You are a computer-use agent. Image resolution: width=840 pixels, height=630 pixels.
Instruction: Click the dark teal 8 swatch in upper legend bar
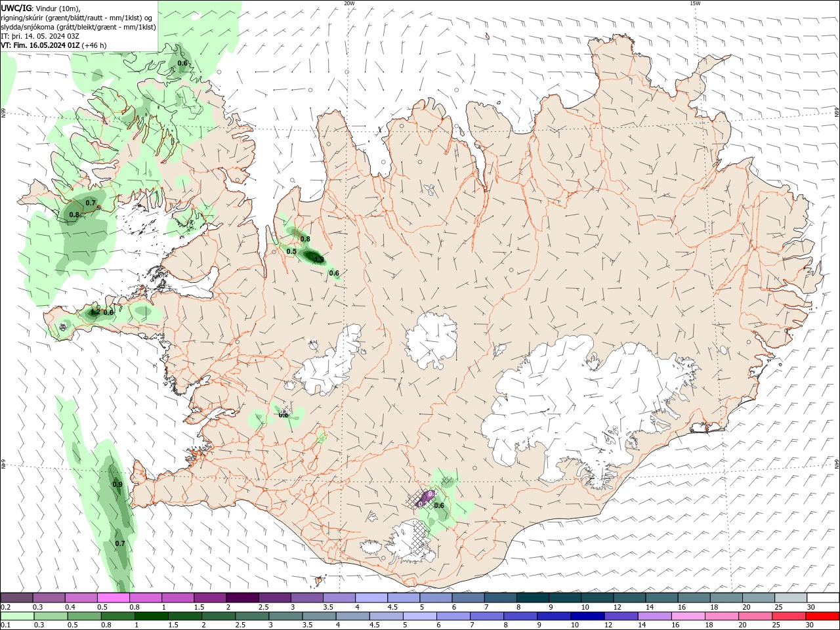coord(533,598)
